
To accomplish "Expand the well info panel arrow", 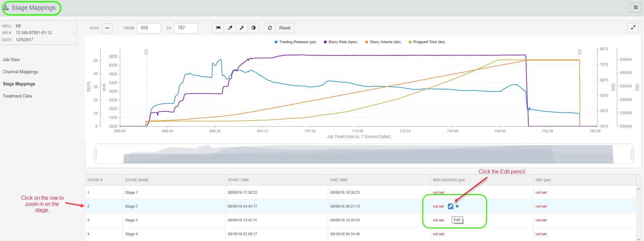I will (74, 33).
